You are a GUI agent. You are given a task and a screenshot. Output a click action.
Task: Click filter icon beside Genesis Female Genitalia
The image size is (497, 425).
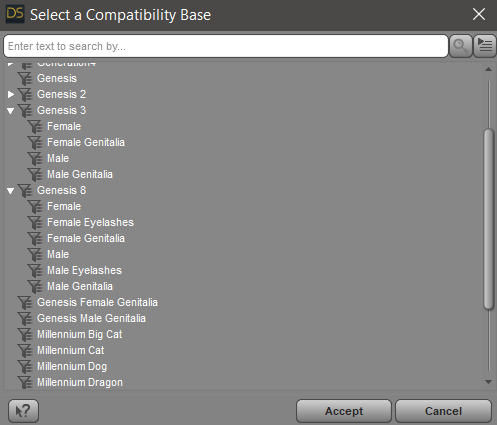26,302
